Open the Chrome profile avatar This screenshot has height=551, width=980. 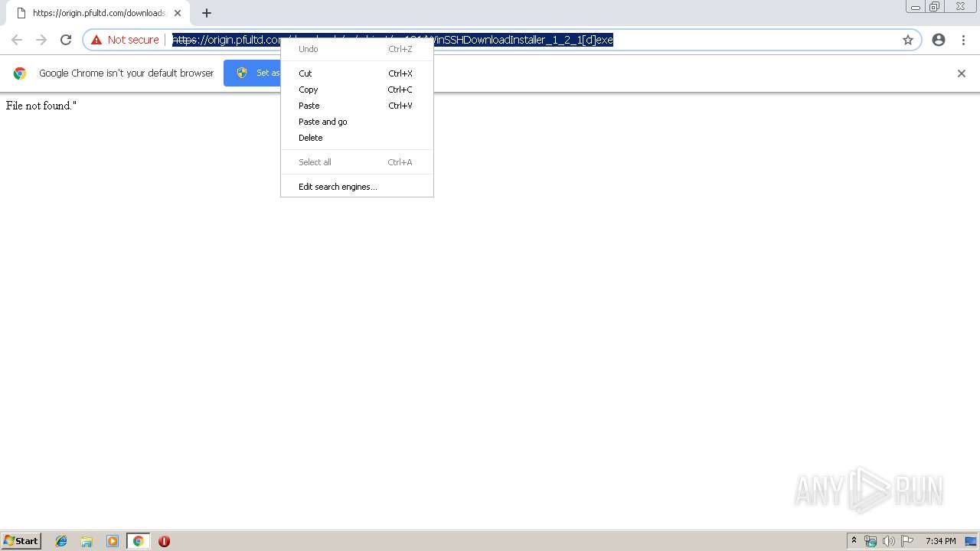939,40
